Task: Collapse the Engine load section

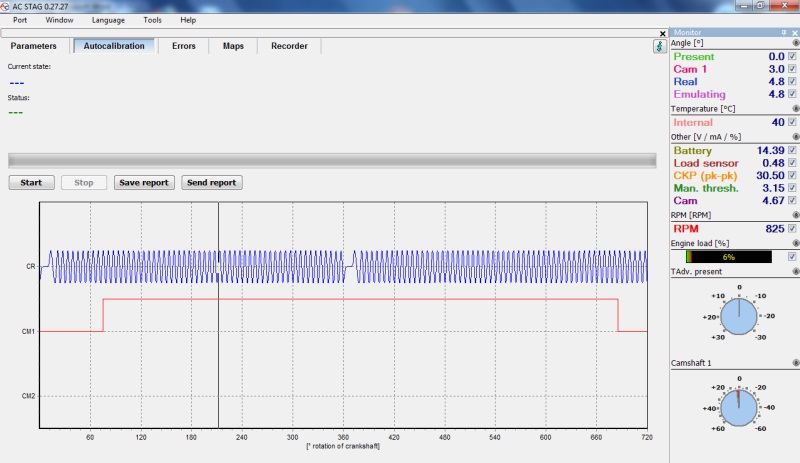Action: [795, 243]
